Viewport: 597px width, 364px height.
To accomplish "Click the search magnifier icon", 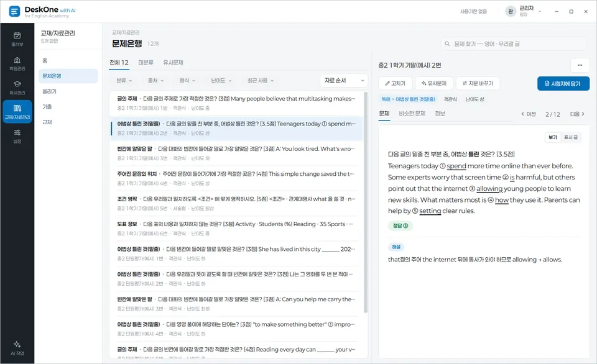I will 447,43.
